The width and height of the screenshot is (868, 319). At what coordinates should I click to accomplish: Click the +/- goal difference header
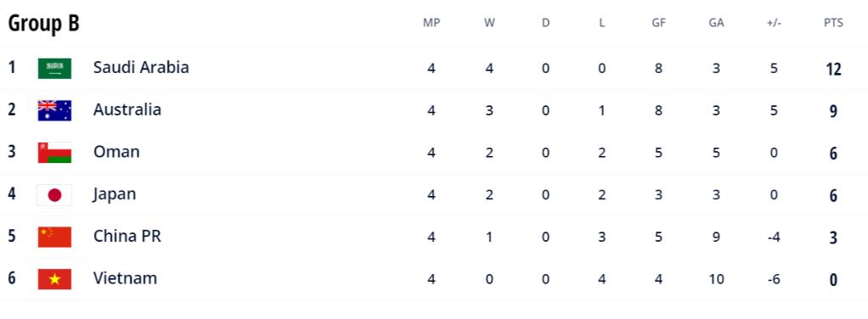(774, 23)
